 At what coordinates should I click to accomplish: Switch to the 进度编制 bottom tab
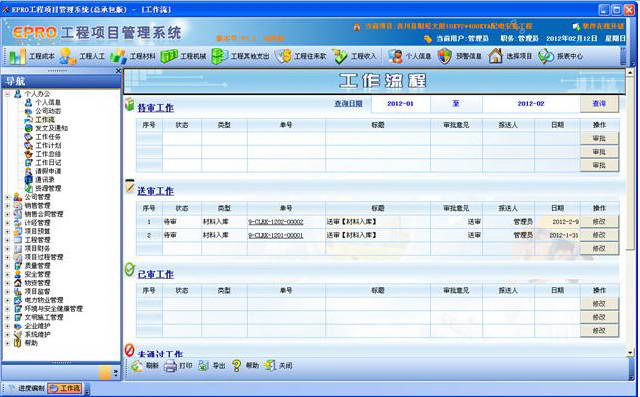(27, 388)
